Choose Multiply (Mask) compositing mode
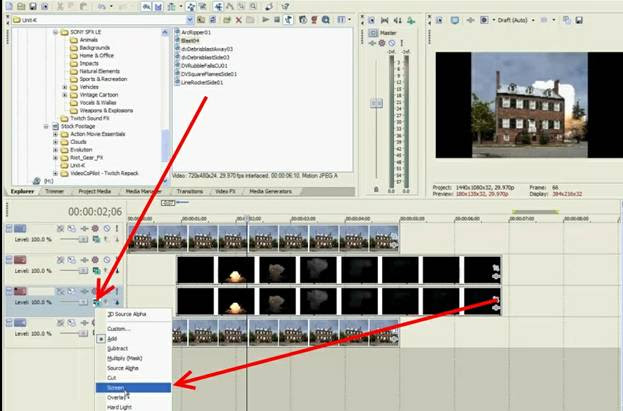The height and width of the screenshot is (411, 623). (133, 358)
